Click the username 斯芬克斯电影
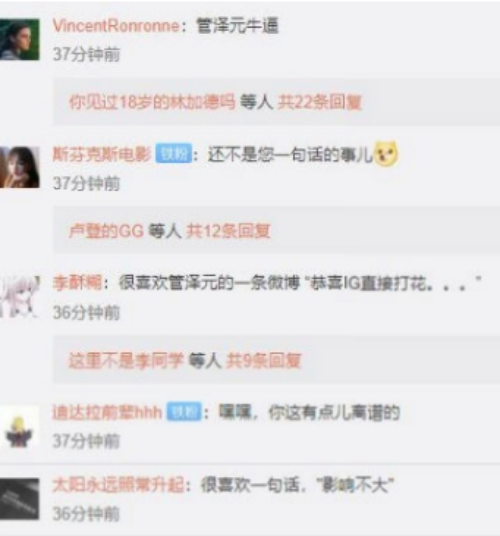500x536 pixels. point(102,154)
